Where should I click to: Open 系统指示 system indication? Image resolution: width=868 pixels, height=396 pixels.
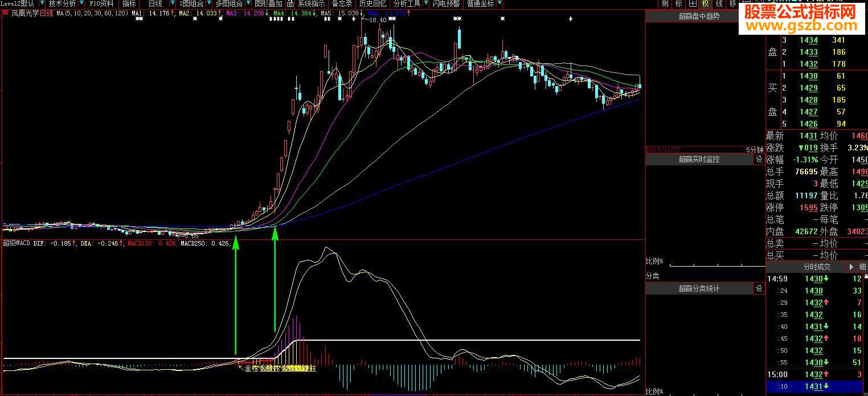(311, 3)
